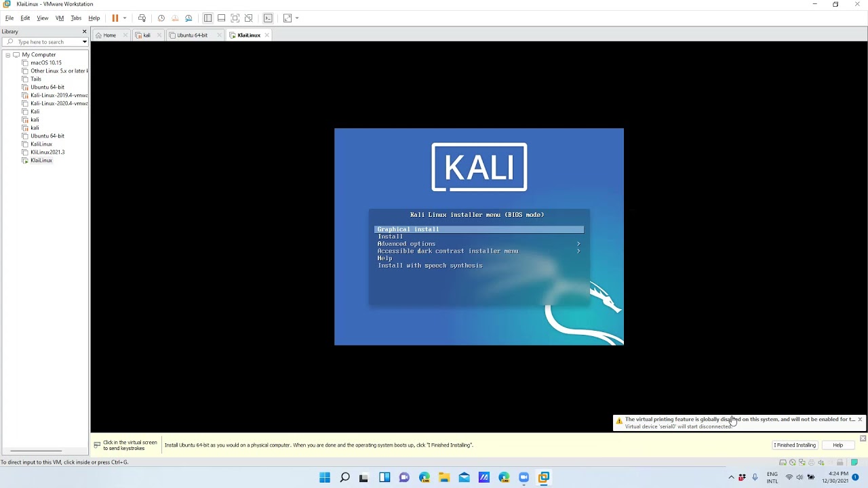
Task: Open the power options dropdown arrow
Action: pyautogui.click(x=125, y=18)
